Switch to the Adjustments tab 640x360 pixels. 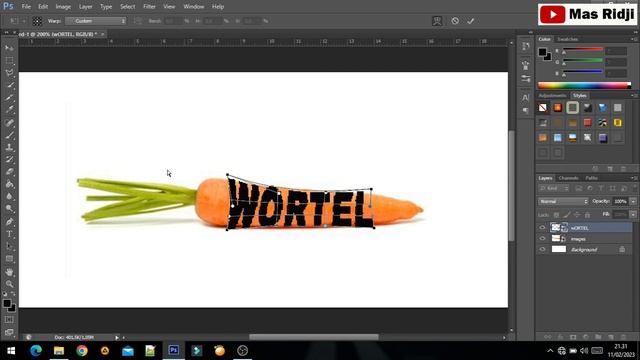click(552, 96)
